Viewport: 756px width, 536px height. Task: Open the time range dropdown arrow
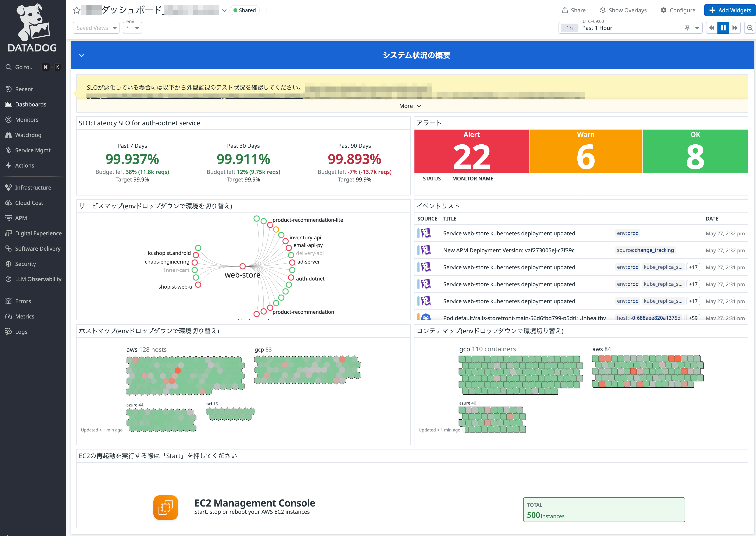[x=697, y=28]
